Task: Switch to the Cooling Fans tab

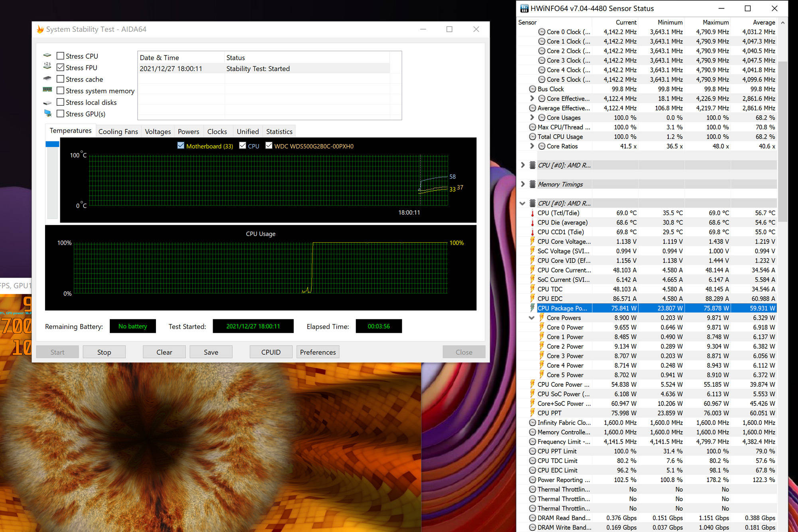Action: click(118, 131)
